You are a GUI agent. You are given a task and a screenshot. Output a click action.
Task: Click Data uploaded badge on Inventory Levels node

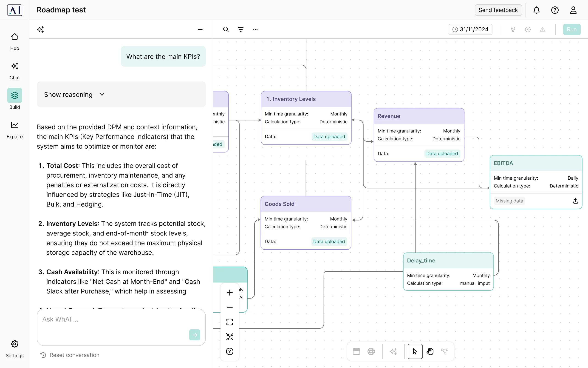point(329,137)
